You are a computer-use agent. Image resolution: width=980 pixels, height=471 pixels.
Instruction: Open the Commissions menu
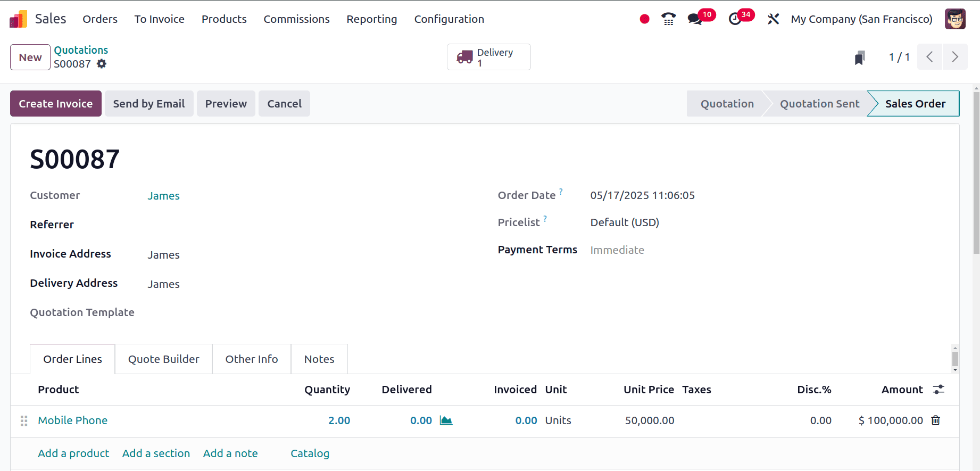click(x=296, y=19)
